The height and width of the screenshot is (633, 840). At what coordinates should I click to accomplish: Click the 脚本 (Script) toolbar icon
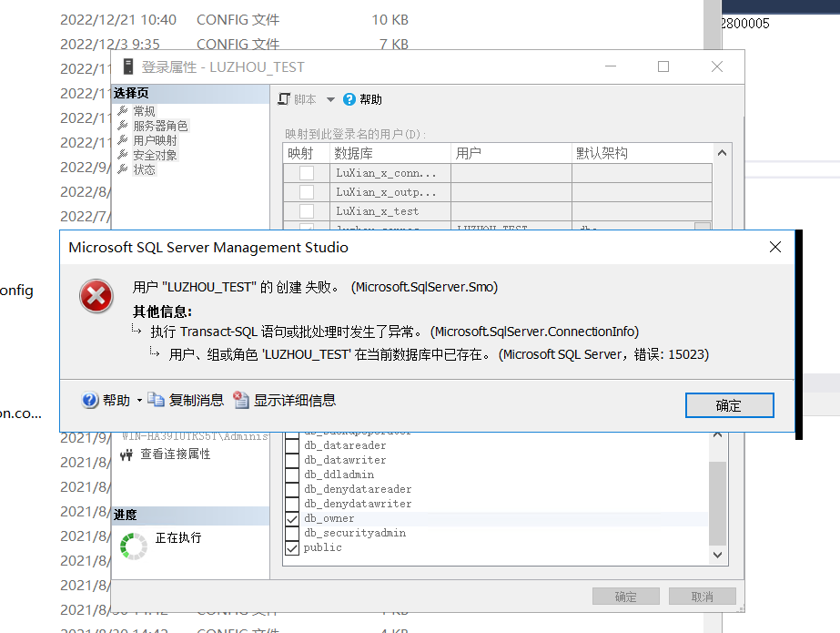[x=284, y=99]
